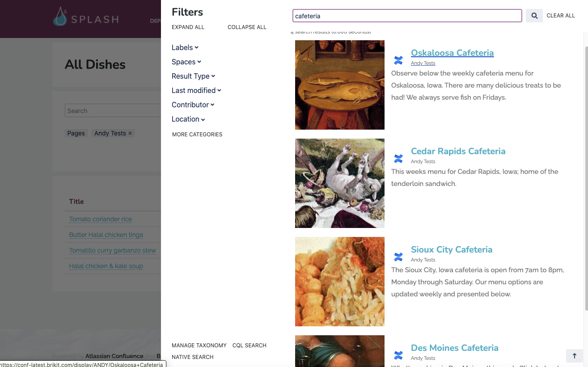Click Confluence icon beside Sioux City Cafeteria
The image size is (588, 367).
point(398,257)
